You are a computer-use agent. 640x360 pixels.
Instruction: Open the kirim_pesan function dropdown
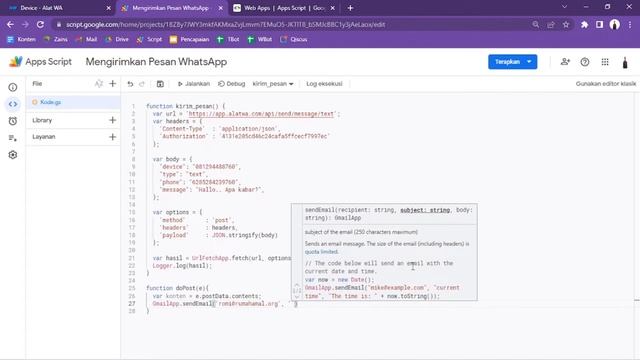pyautogui.click(x=273, y=84)
